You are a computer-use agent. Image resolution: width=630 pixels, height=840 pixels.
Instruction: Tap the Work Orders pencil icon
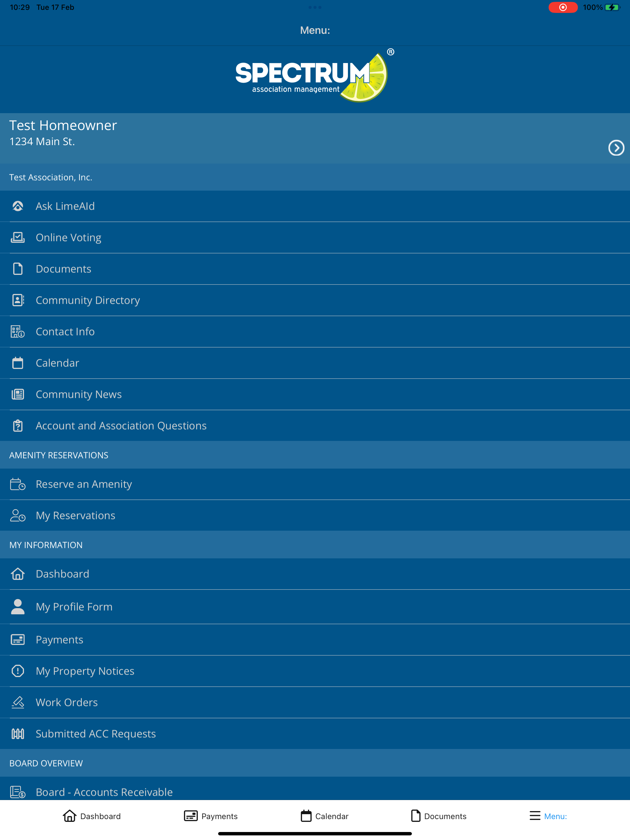pyautogui.click(x=18, y=703)
